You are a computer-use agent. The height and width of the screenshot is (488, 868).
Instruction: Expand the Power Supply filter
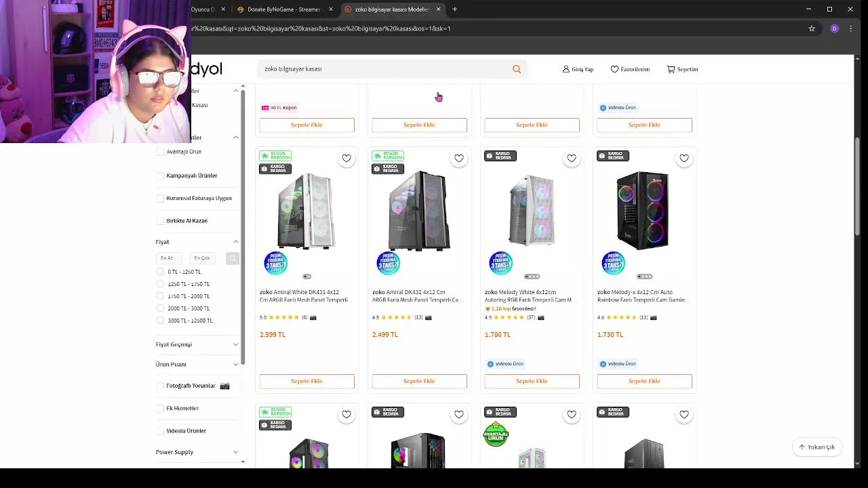235,452
